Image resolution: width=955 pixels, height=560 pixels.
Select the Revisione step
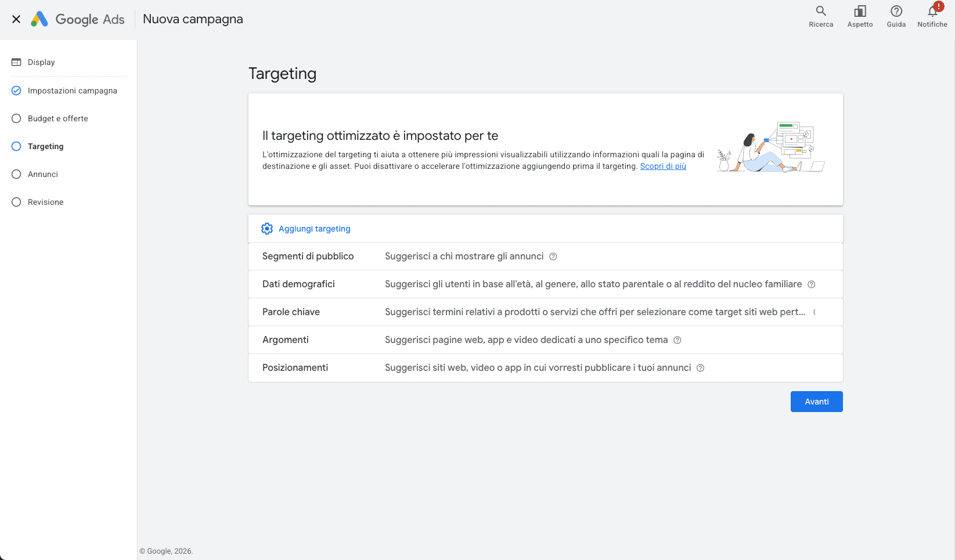46,202
